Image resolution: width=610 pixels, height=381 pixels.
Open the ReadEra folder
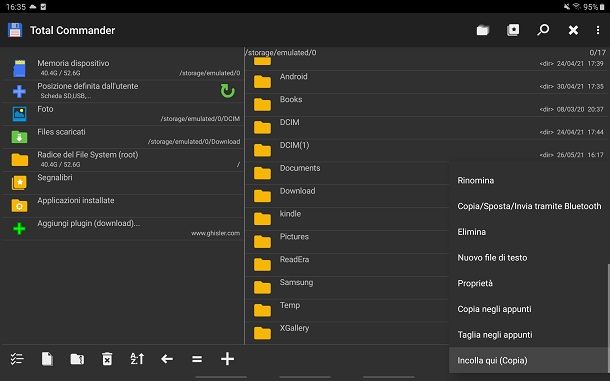pos(347,265)
